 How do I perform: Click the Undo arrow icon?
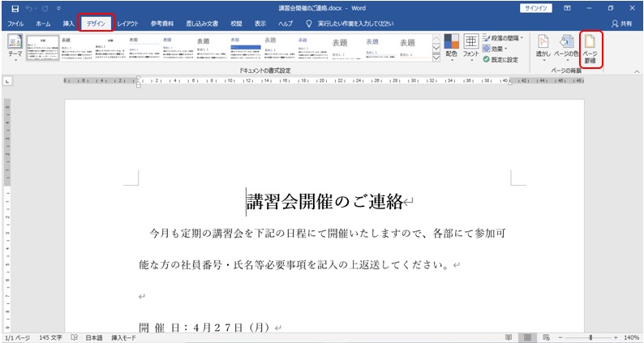(29, 8)
